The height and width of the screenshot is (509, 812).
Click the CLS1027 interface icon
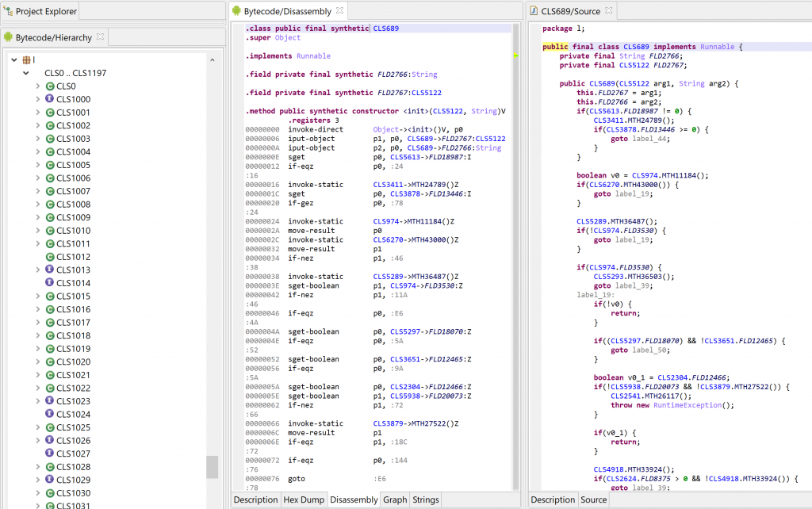pyautogui.click(x=50, y=454)
